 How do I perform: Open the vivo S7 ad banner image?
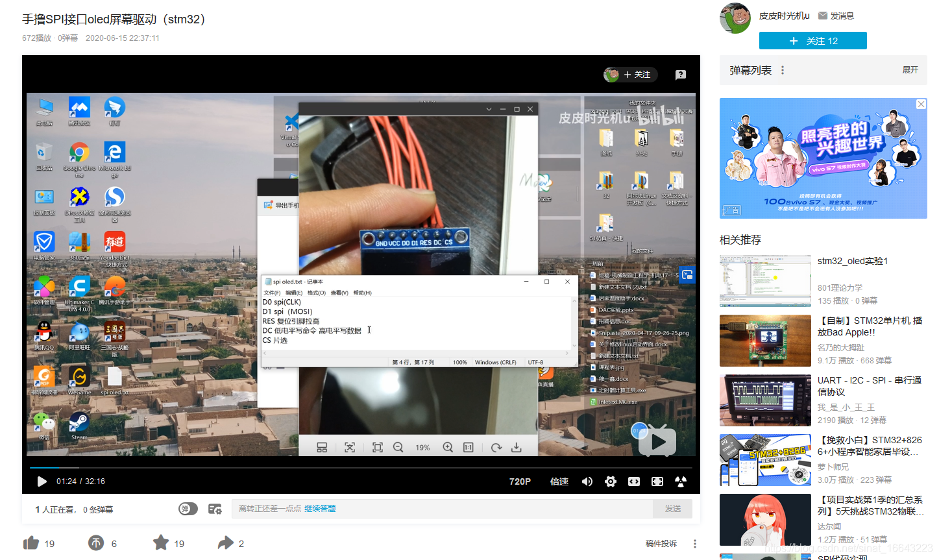tap(823, 158)
